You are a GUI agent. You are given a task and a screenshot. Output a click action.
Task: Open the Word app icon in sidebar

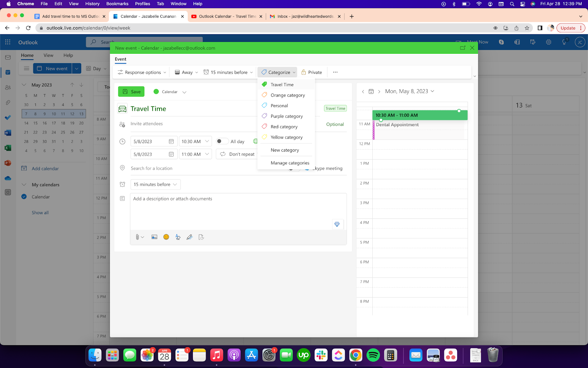pyautogui.click(x=8, y=133)
